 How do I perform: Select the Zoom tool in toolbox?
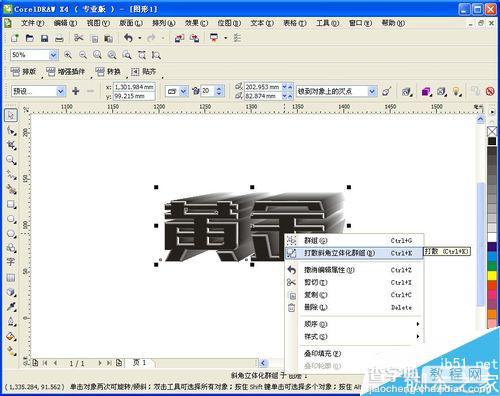[x=11, y=160]
